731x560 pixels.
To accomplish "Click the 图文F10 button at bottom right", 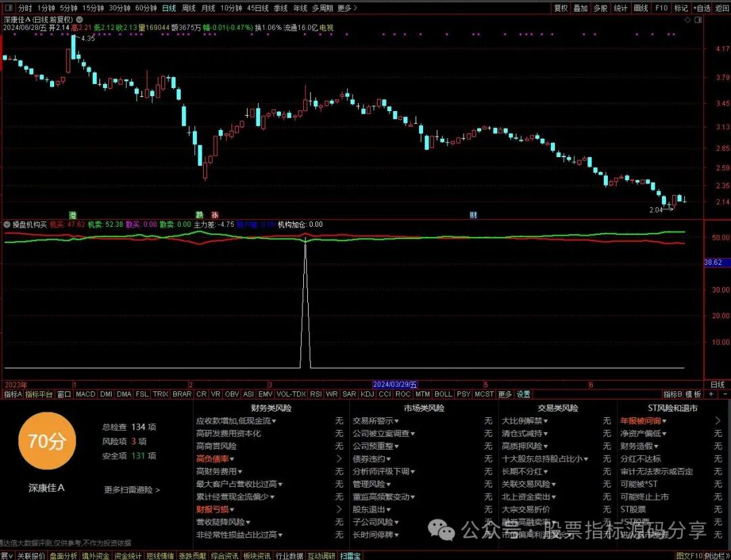I will [x=689, y=556].
